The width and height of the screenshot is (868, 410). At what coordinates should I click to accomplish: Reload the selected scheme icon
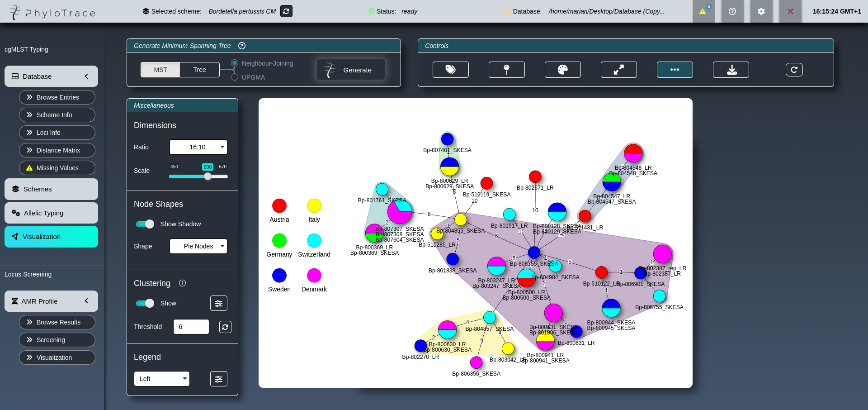(286, 11)
